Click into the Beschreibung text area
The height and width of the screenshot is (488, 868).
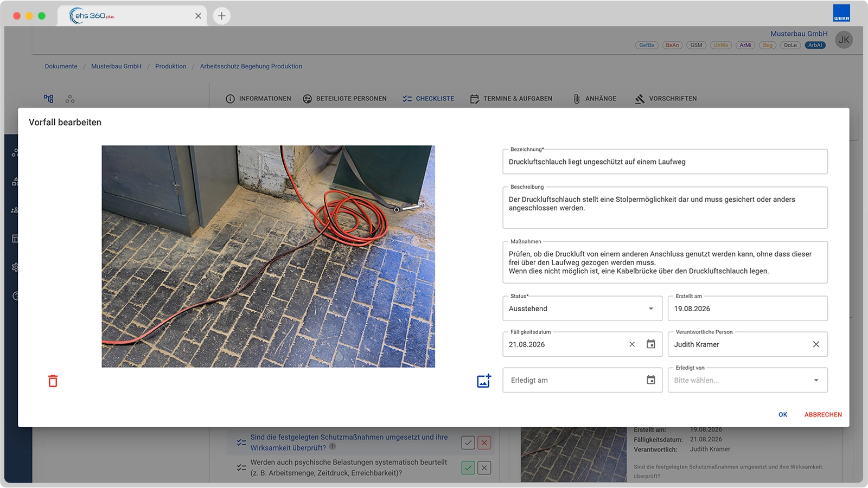(x=665, y=208)
